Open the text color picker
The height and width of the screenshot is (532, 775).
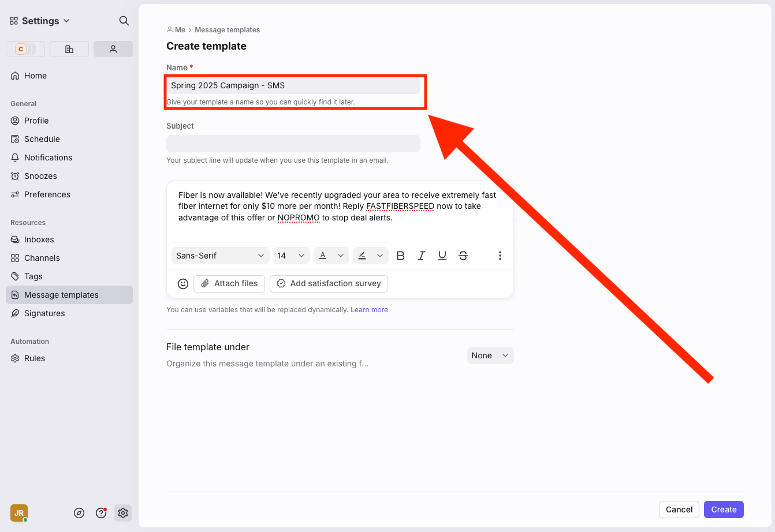pos(331,256)
